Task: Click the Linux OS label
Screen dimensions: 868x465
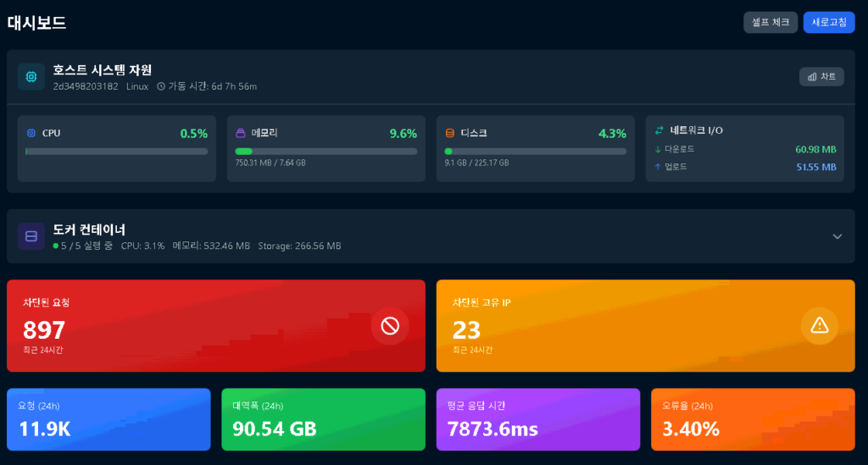Action: tap(137, 86)
